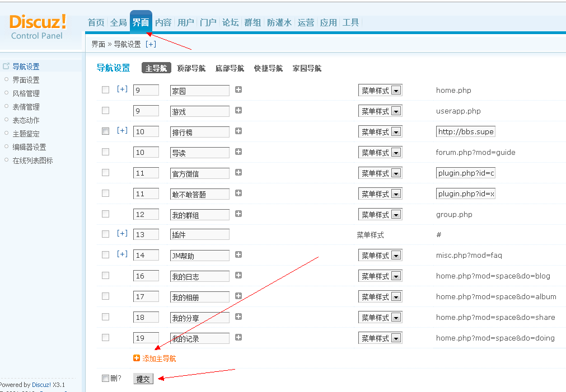Open 菜单样式 dropdown in the 我的群组 row
The image size is (566, 392).
point(380,215)
